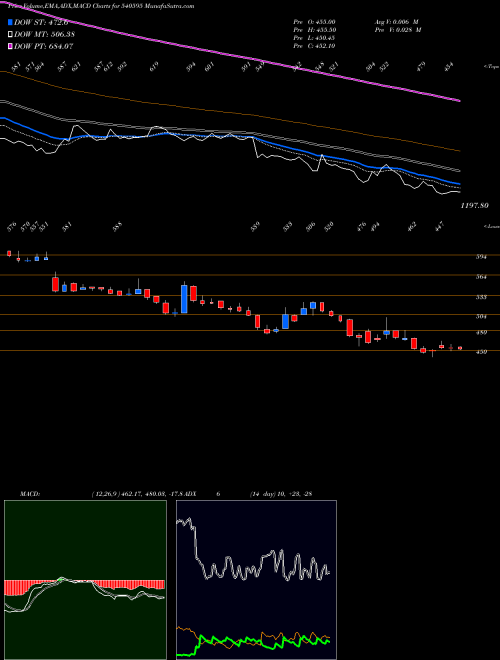Click the magenta DOW PT legend swatch
500x660 pixels.
tap(11, 46)
